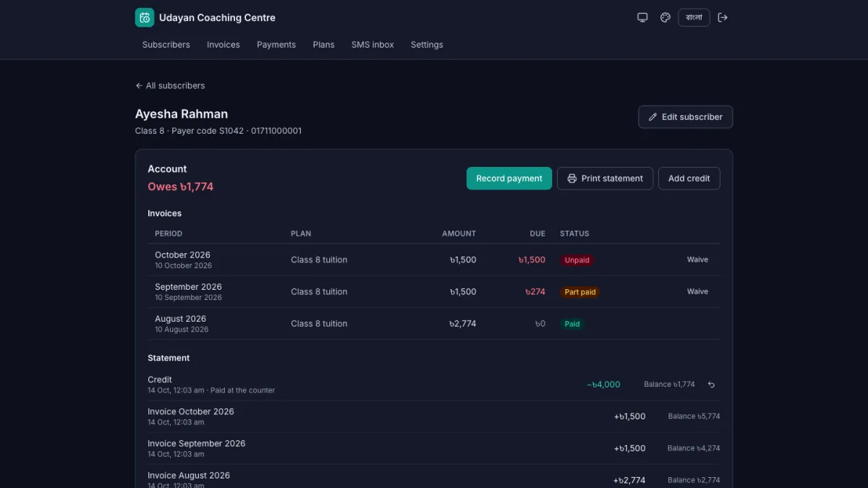Go to the Settings tab
Image resolution: width=868 pixels, height=488 pixels.
click(427, 45)
